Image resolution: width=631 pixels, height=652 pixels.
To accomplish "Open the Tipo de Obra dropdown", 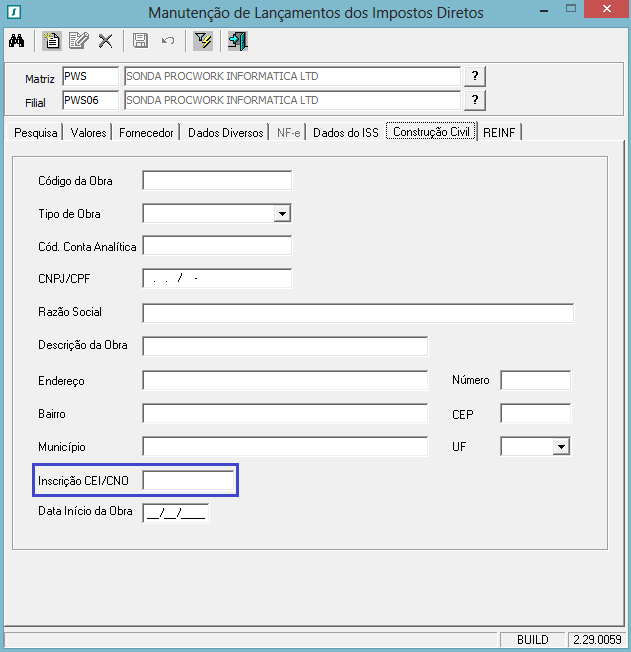I will pyautogui.click(x=282, y=214).
